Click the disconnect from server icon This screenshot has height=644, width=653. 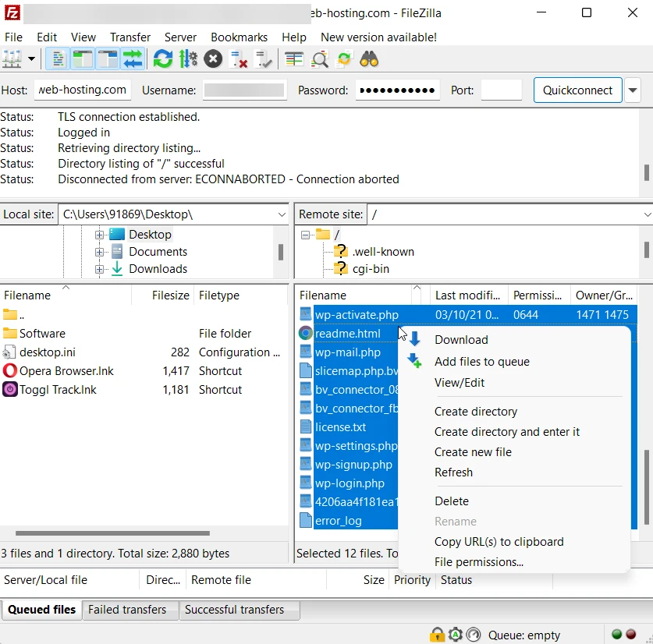(x=239, y=59)
